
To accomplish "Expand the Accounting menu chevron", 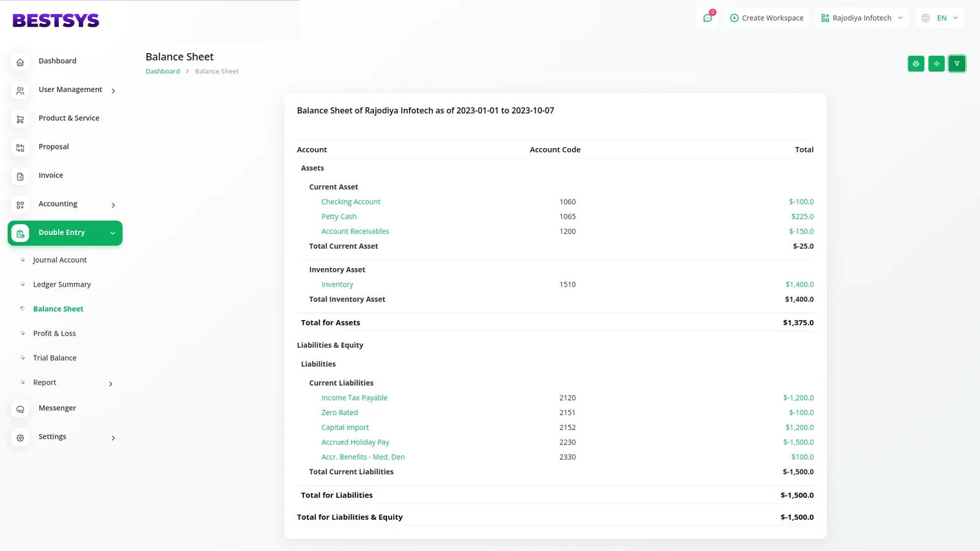I will pyautogui.click(x=113, y=205).
